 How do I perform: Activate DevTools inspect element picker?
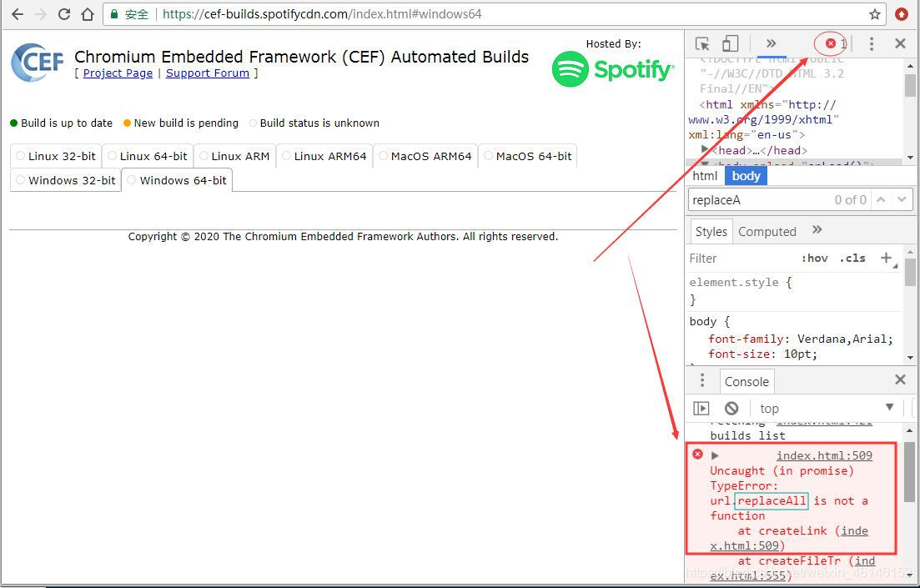(702, 43)
